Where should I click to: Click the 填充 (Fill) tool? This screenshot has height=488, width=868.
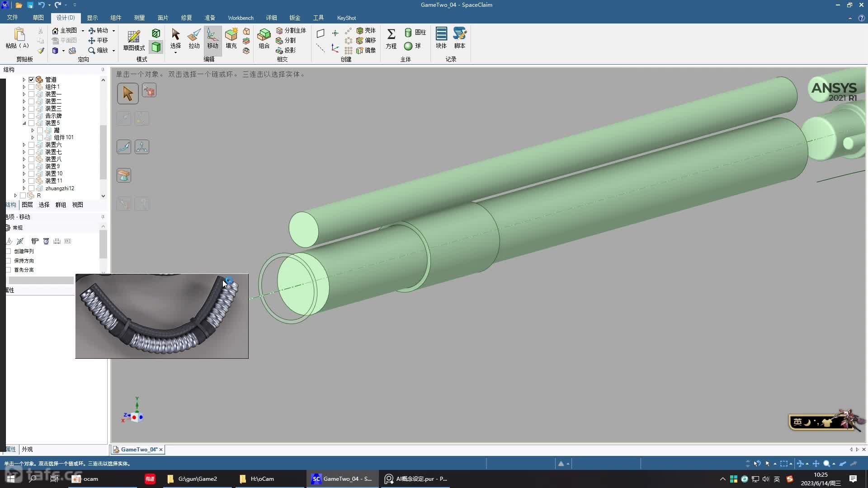231,38
